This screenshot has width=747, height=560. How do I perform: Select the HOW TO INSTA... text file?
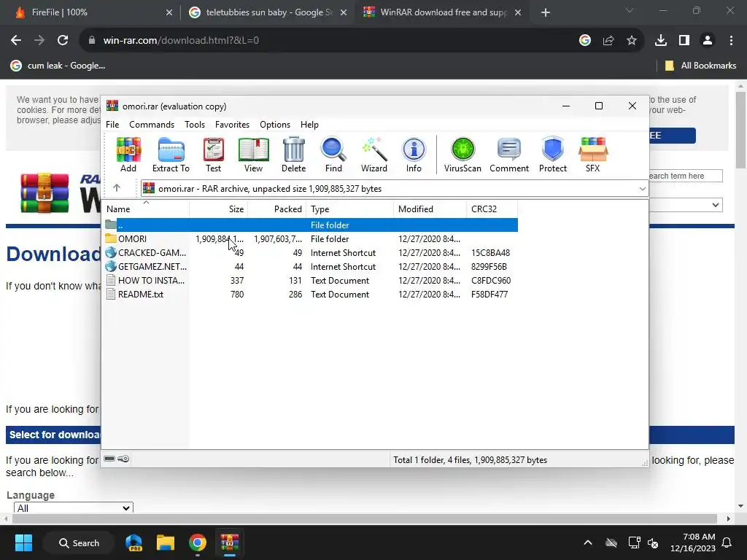(310, 280)
